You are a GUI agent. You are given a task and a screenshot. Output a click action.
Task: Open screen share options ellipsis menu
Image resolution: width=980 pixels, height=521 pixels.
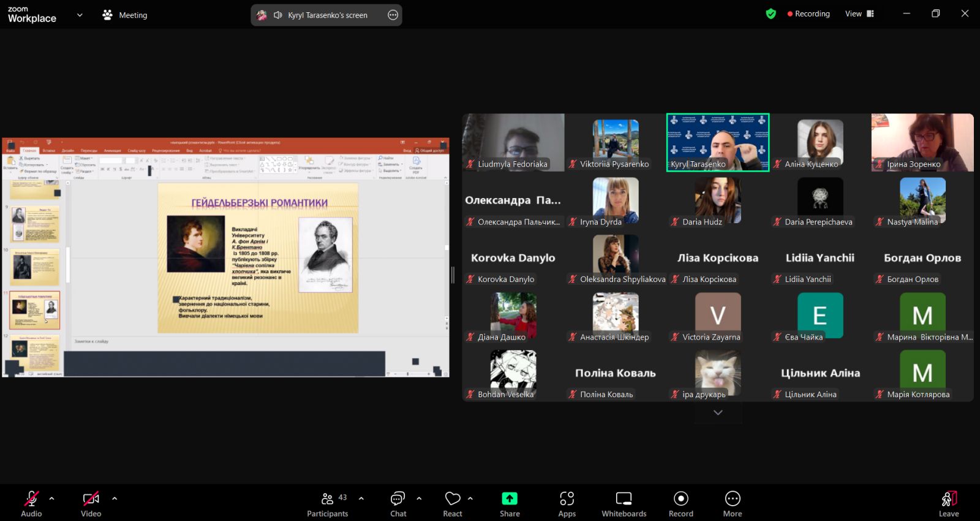(393, 15)
